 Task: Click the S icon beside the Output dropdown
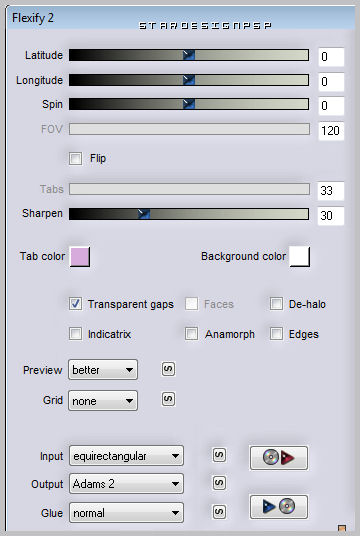(x=219, y=483)
